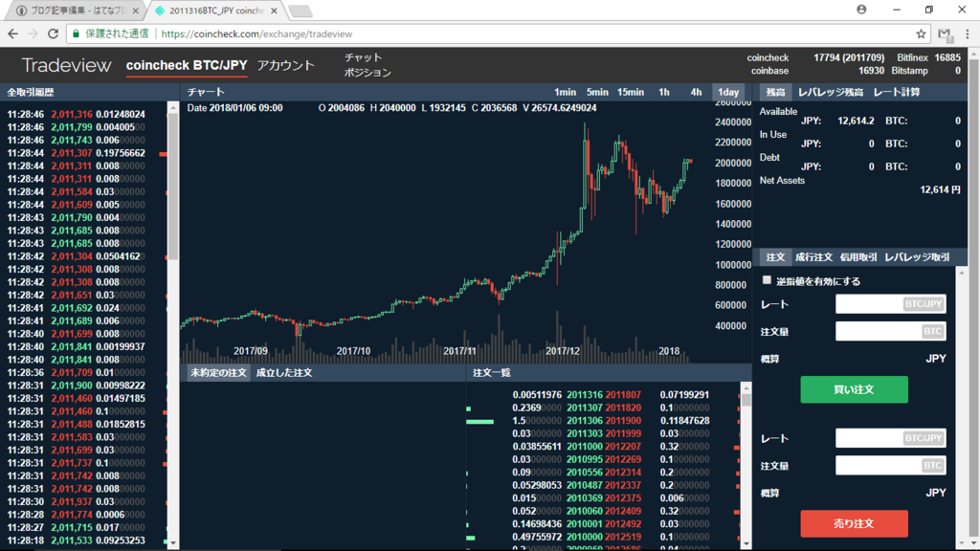This screenshot has height=551, width=980.
Task: Enable 逆指値を有効にする checkbox
Action: coord(767,280)
